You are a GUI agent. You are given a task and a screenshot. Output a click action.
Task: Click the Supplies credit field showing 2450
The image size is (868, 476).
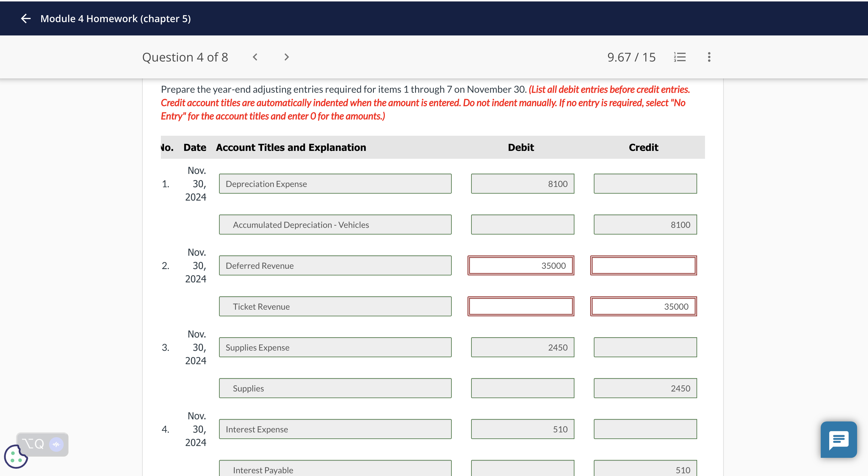(x=645, y=388)
